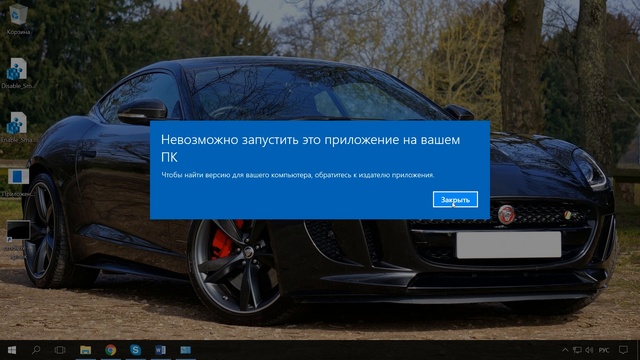The width and height of the screenshot is (640, 360).
Task: Click the Show desktop strip at the taskbar edge
Action: point(638,350)
